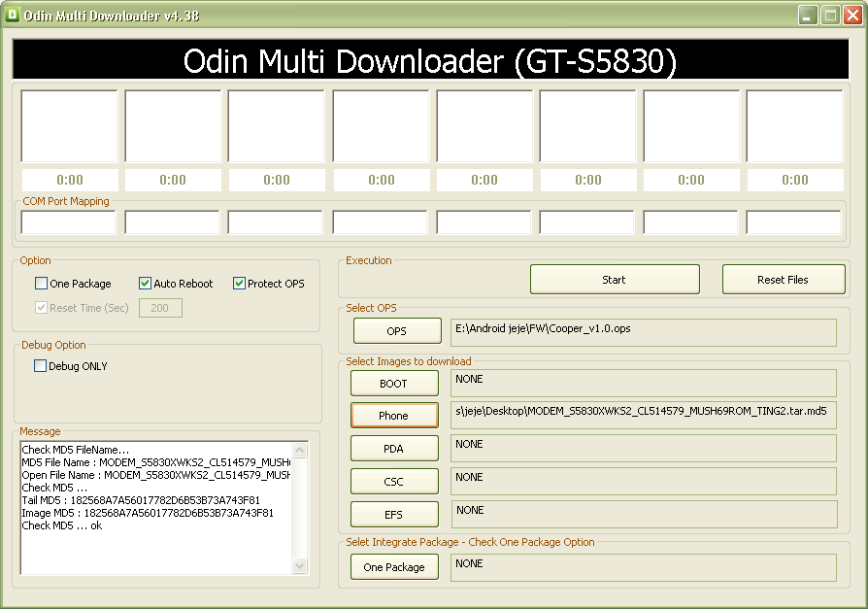This screenshot has width=868, height=609.
Task: Toggle the Protect OPS checkbox
Action: 239,284
